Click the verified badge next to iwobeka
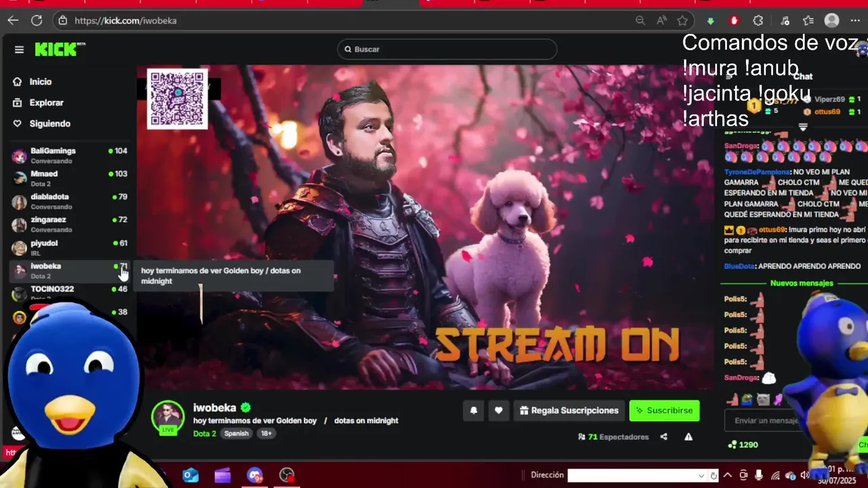Viewport: 868px width, 488px height. pyautogui.click(x=246, y=407)
